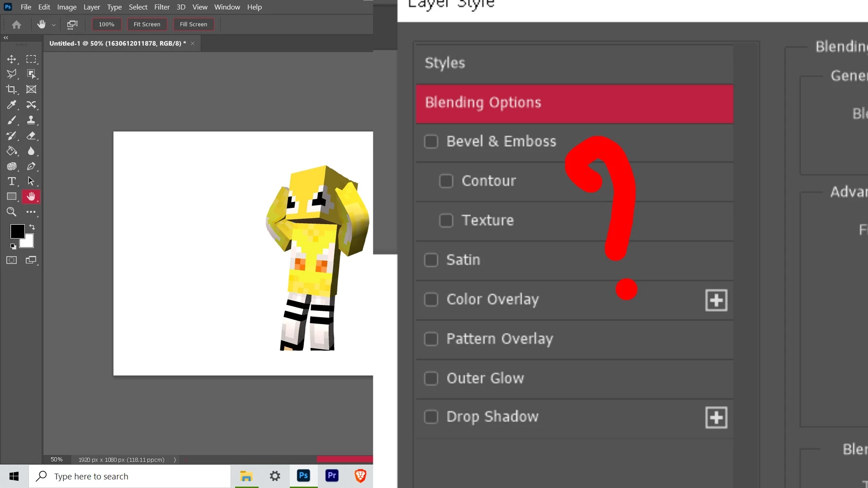Enable the Outer Glow checkbox
The image size is (868, 488).
(431, 378)
